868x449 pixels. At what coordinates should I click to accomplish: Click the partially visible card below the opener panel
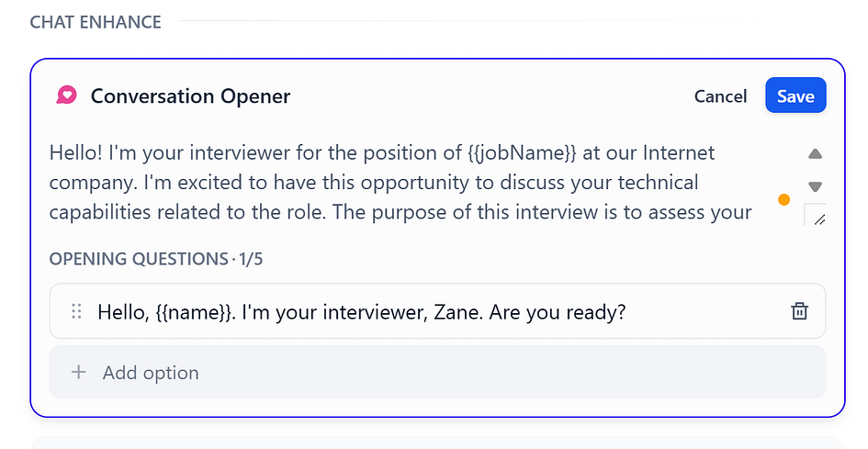tap(437, 443)
